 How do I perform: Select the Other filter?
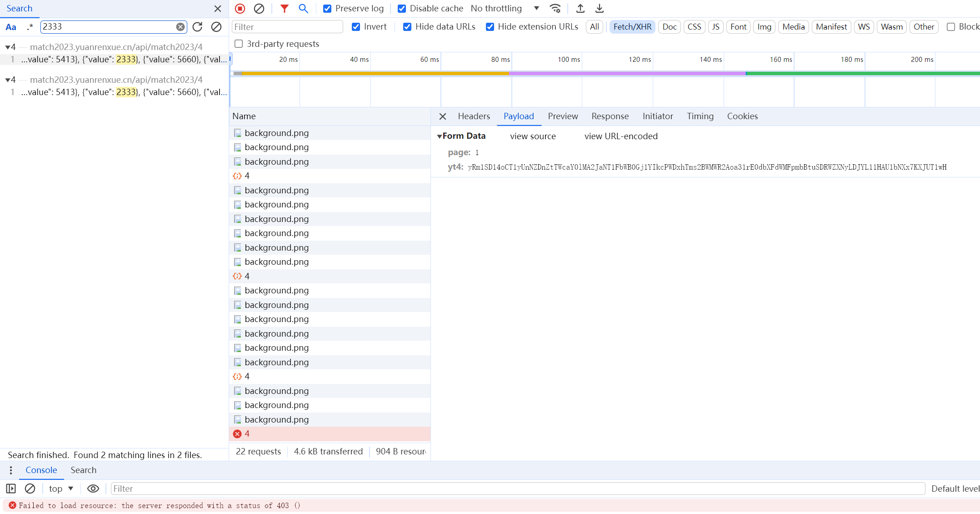coord(924,27)
